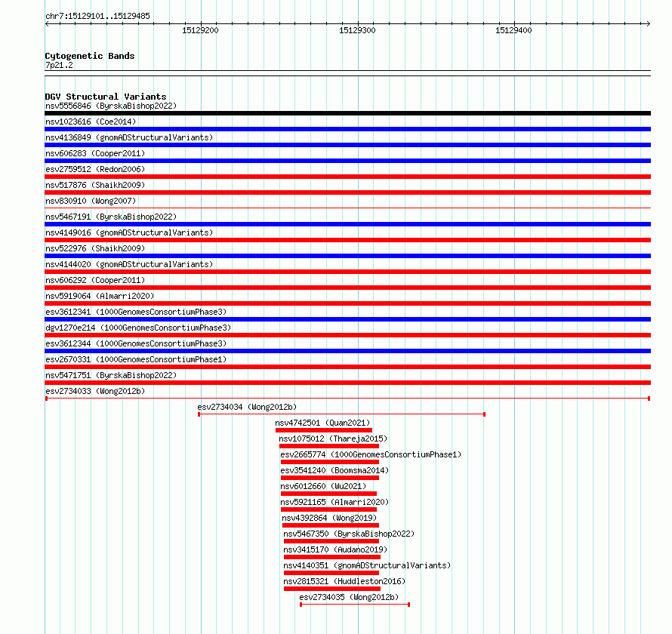Click the thin red span under esv2734034

[341, 414]
